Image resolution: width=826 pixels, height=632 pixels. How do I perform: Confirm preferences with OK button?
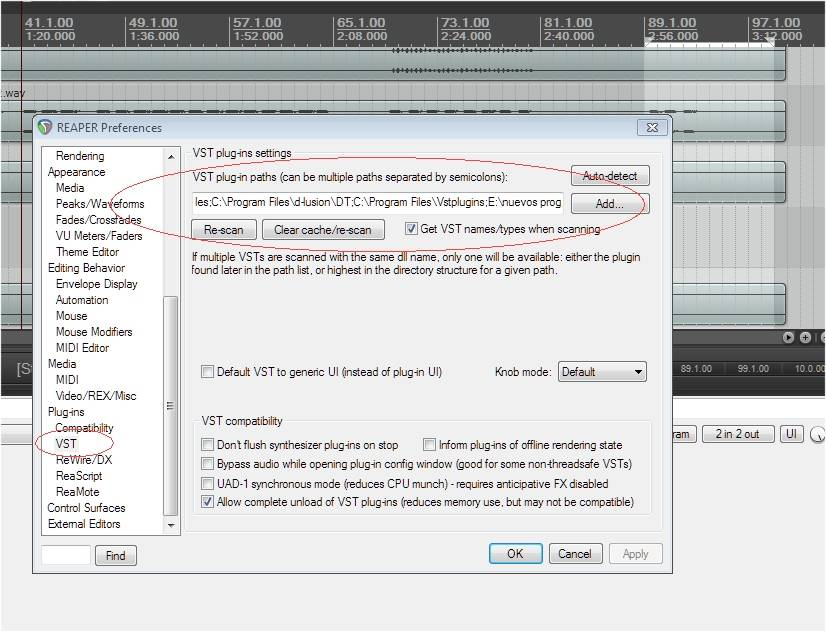pyautogui.click(x=516, y=554)
